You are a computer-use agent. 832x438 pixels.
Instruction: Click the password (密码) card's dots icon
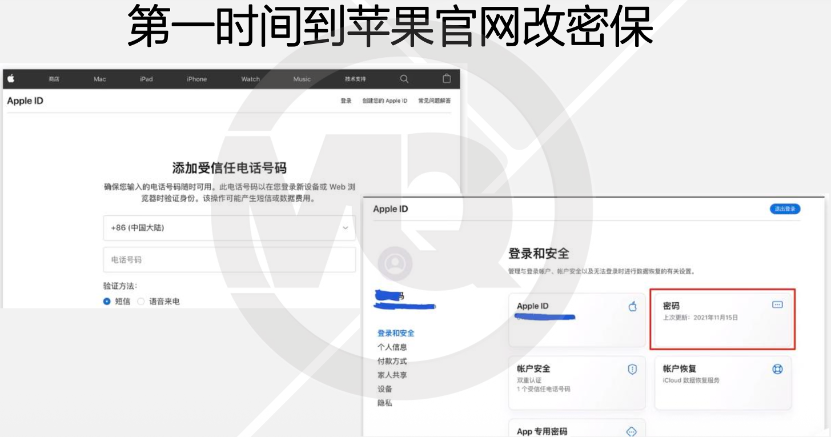coord(778,304)
